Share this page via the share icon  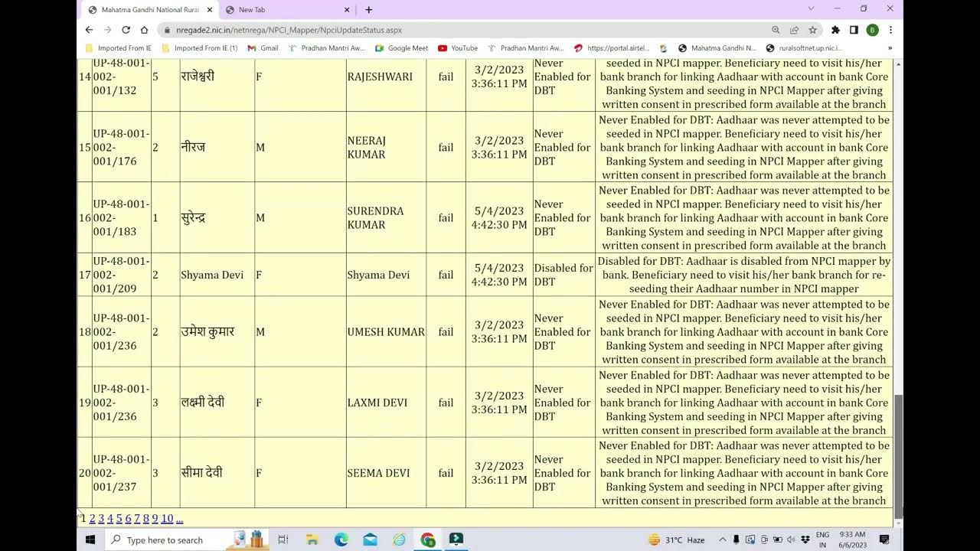click(794, 30)
